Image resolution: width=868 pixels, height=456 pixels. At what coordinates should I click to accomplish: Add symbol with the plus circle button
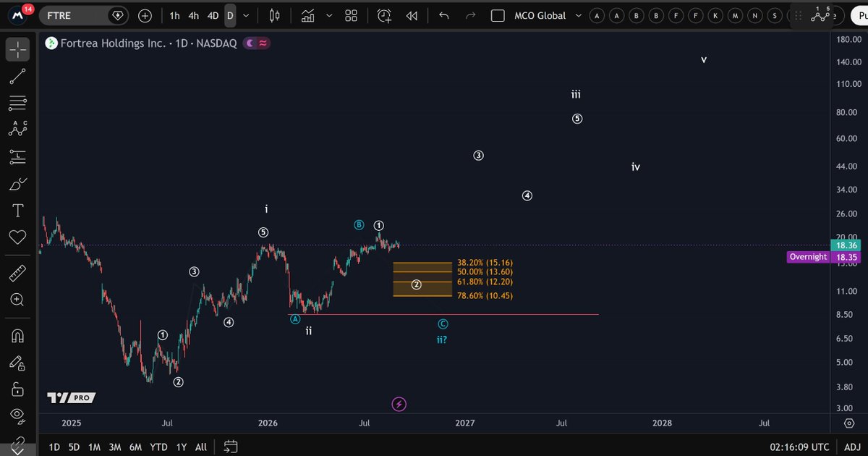click(145, 15)
